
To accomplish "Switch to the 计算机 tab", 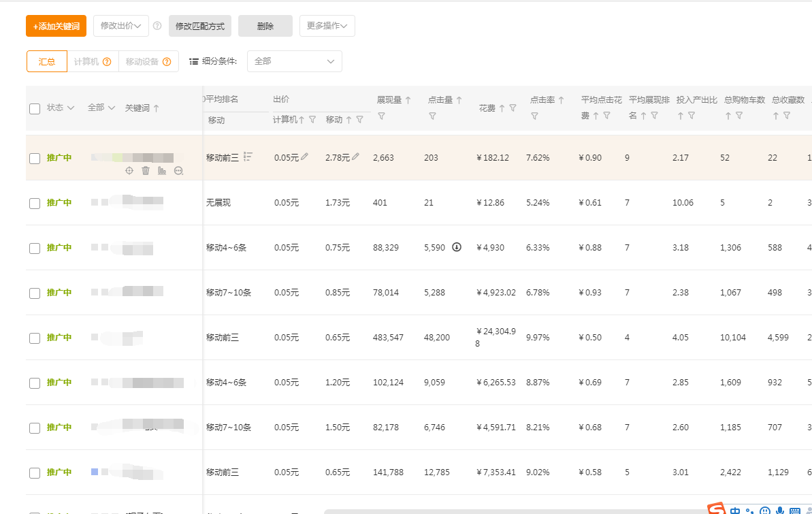I will (92, 61).
